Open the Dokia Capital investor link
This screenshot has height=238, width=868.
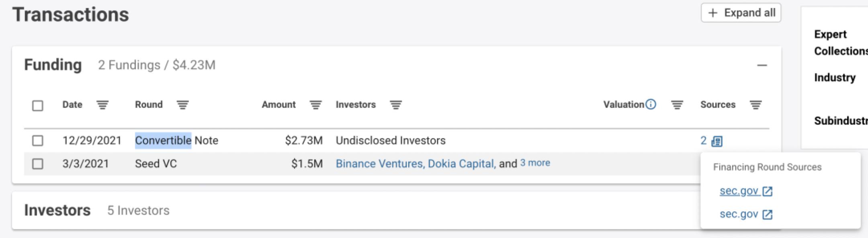(461, 164)
